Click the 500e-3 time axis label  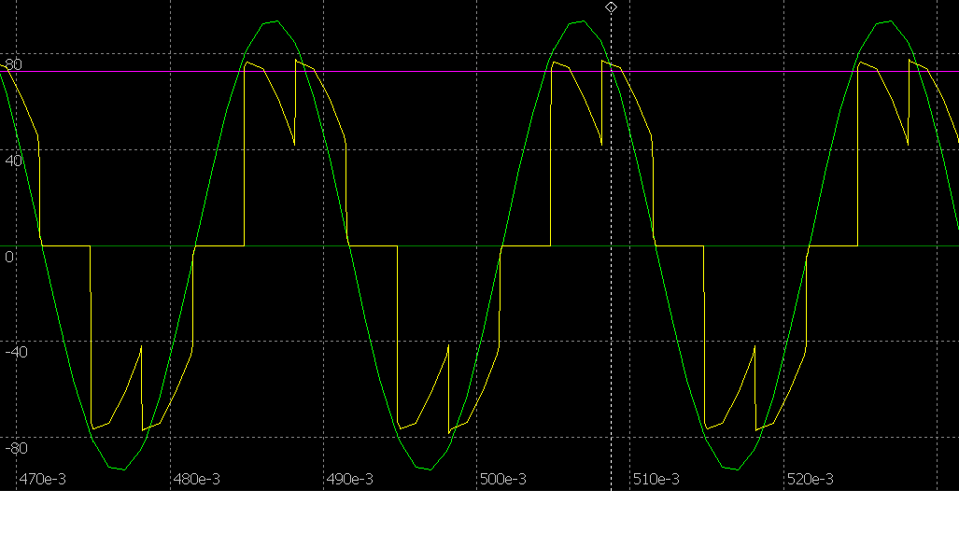click(x=502, y=479)
